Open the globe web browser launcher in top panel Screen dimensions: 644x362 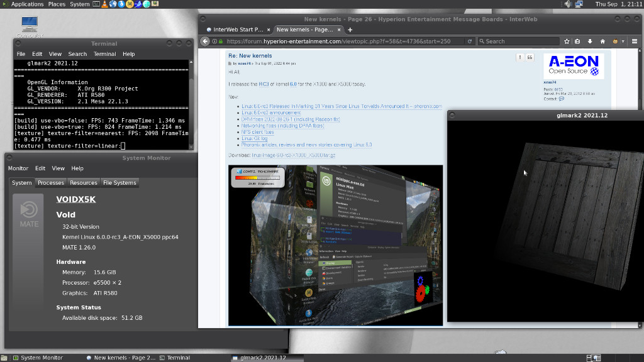[x=113, y=4]
